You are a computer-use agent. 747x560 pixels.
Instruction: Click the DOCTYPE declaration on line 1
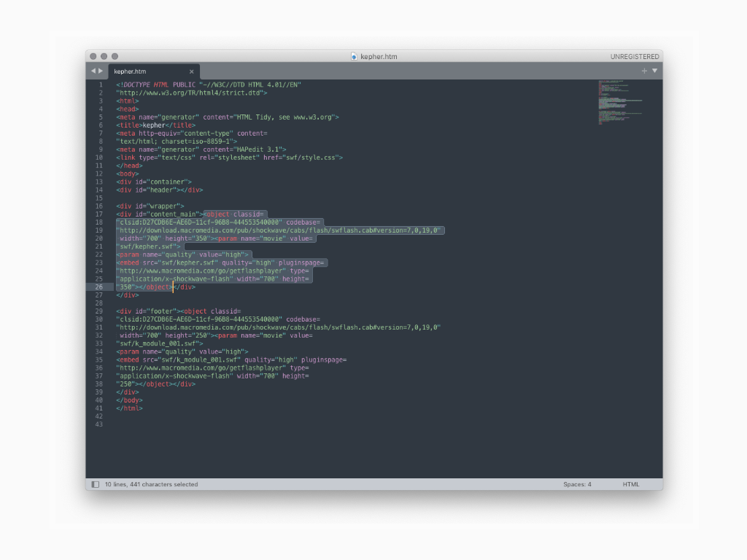tap(209, 85)
